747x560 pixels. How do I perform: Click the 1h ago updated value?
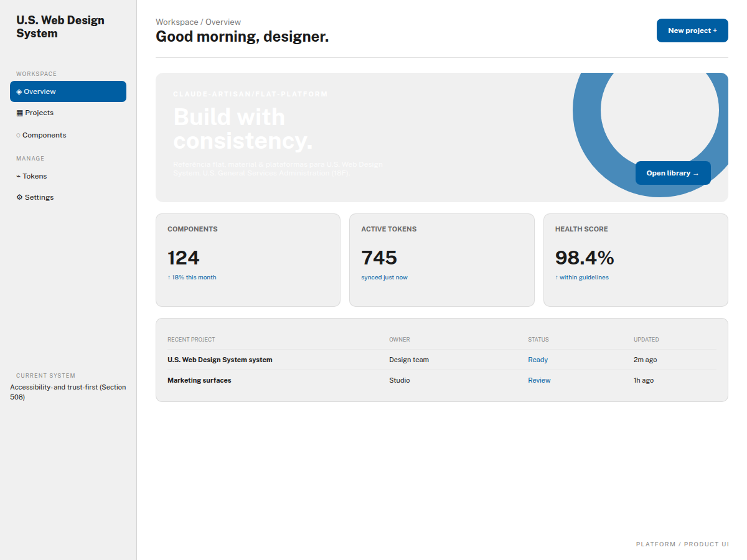644,380
